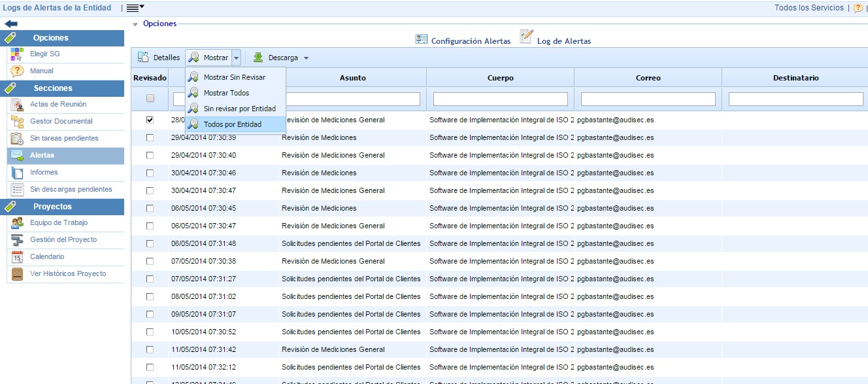Click the Calendario icon in Proyectos
The height and width of the screenshot is (384, 868).
tap(18, 257)
